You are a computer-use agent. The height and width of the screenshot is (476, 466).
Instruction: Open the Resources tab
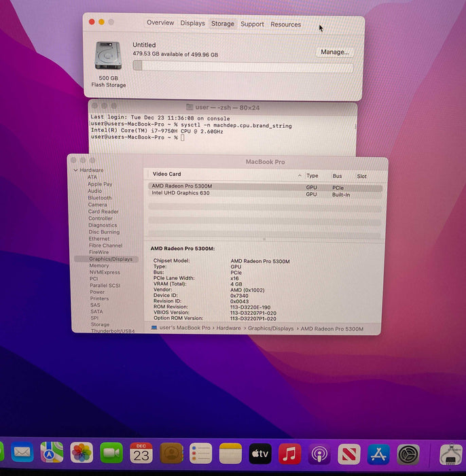tap(285, 24)
